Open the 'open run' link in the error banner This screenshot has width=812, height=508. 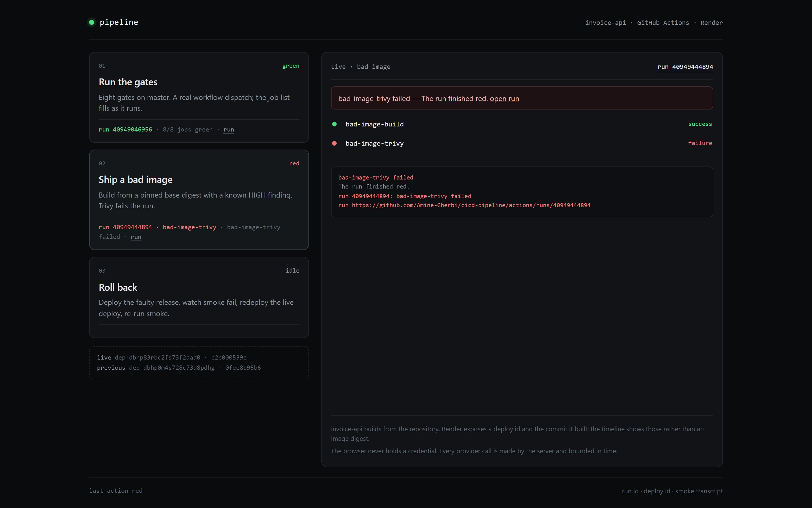(504, 99)
